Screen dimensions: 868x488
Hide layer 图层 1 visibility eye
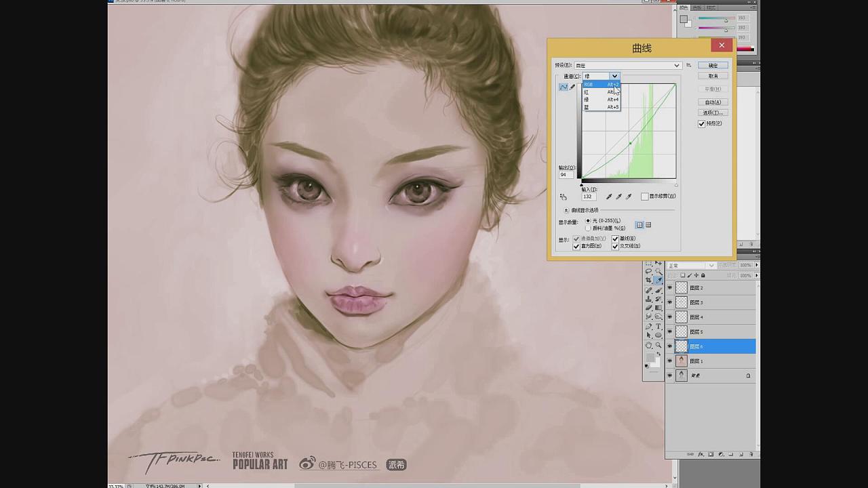click(670, 361)
